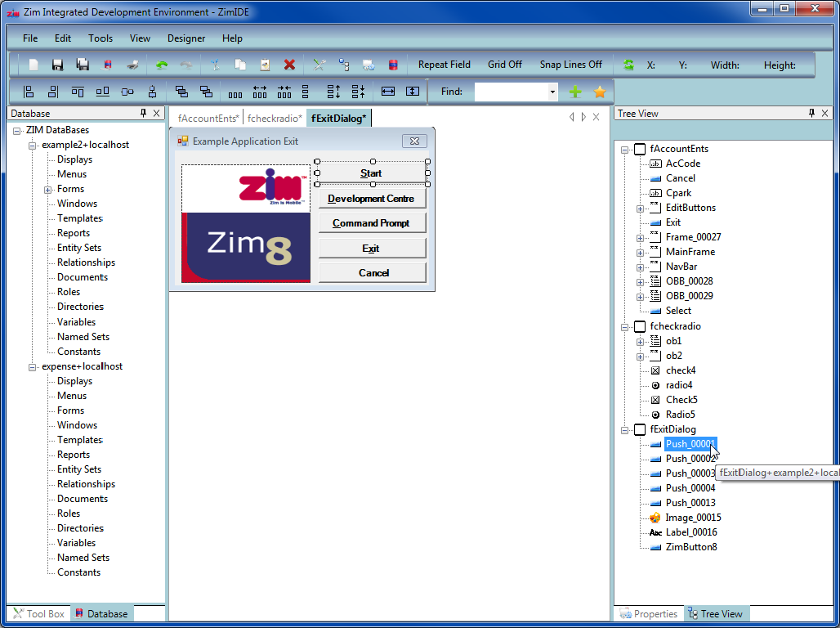The height and width of the screenshot is (628, 840).
Task: Click the green Undo arrow icon
Action: coord(162,65)
